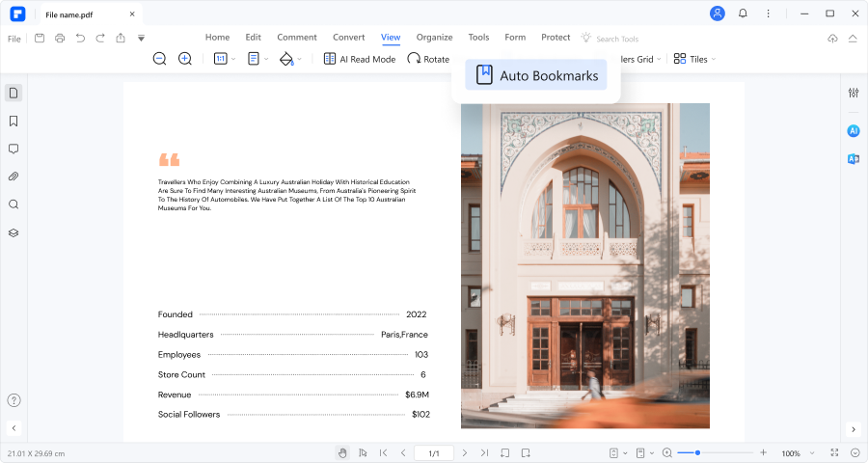Enter full screen mode
Image resolution: width=868 pixels, height=463 pixels.
tap(835, 452)
